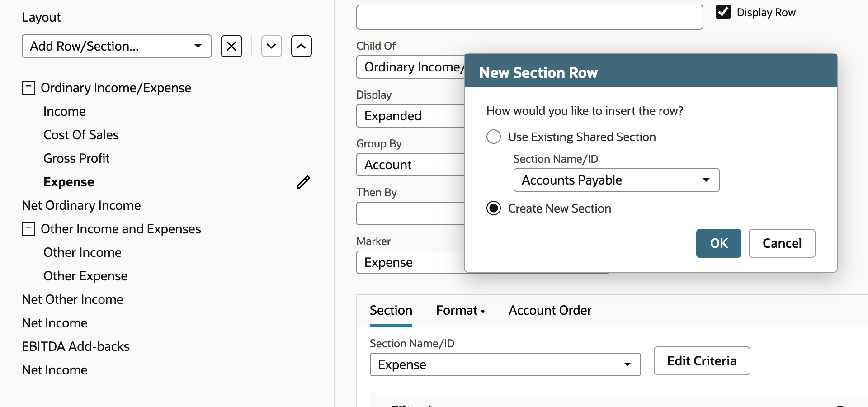Switch to the Format tab
This screenshot has width=868, height=407.
460,310
